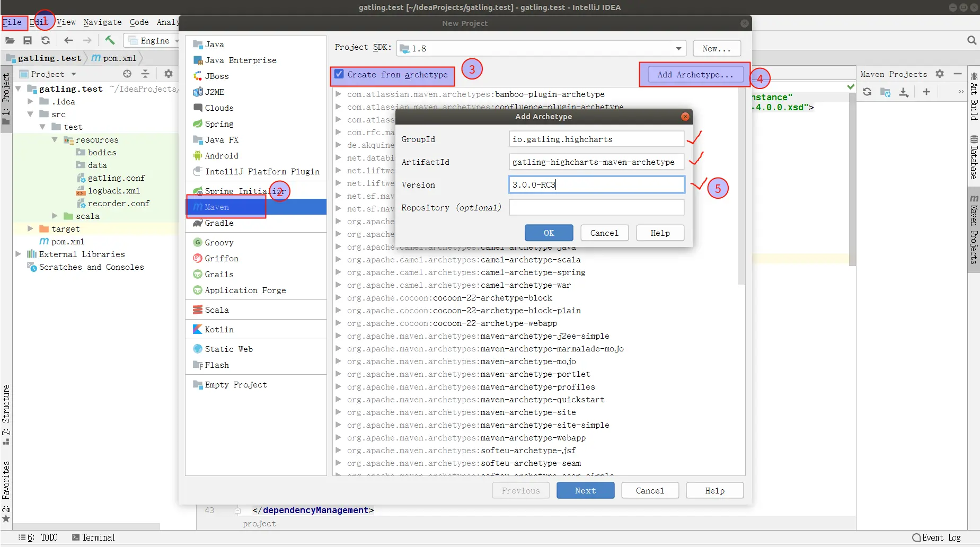Click the Collapse All icon in Project panel
The image size is (980, 547).
pos(145,74)
